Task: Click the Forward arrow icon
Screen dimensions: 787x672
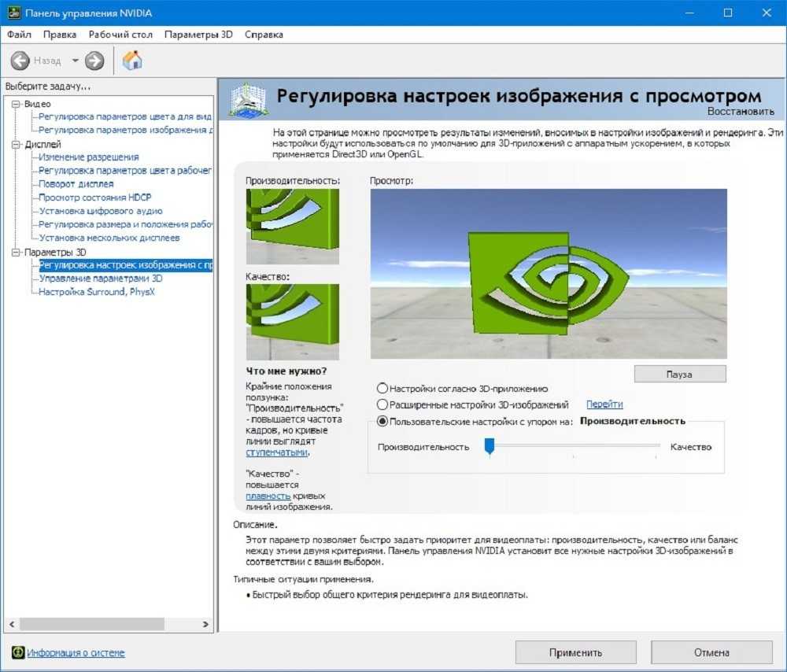Action: coord(94,61)
